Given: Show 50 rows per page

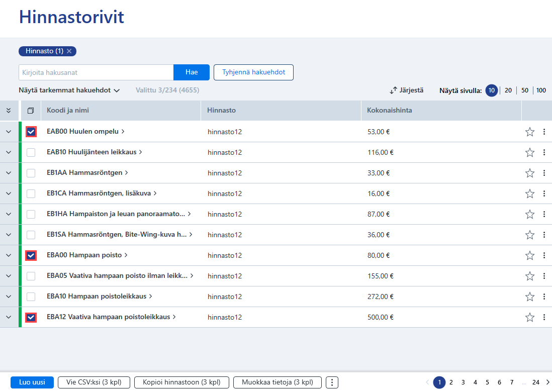Looking at the screenshot, I should (x=524, y=90).
